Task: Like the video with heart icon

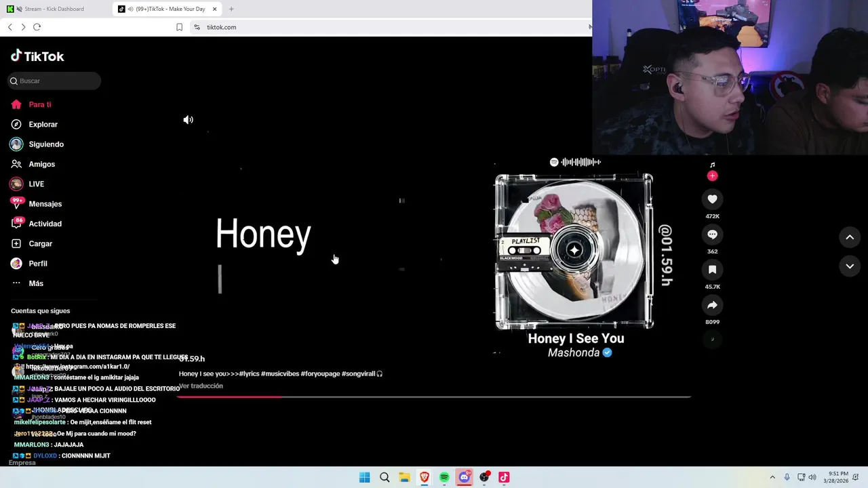Action: tap(712, 199)
